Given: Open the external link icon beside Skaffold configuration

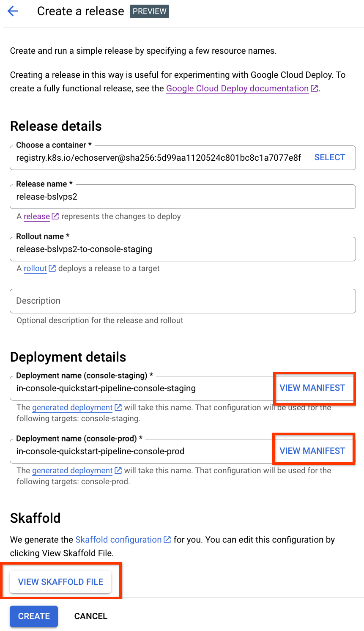Looking at the screenshot, I should point(167,540).
